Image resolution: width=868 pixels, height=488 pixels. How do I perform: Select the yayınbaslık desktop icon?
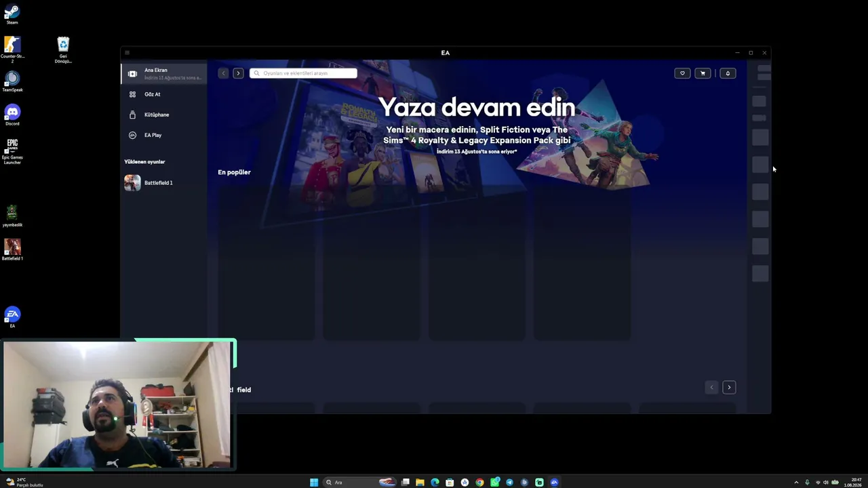pos(12,216)
